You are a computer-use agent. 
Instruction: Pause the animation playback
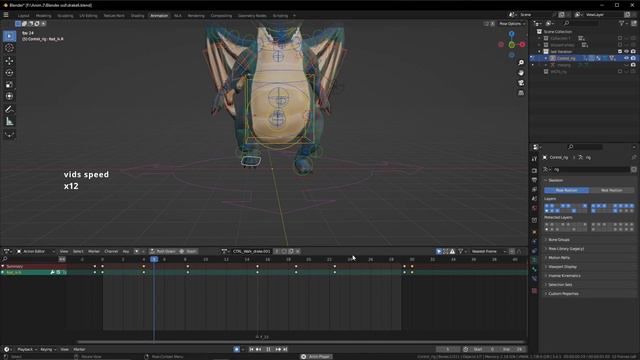pyautogui.click(x=268, y=349)
